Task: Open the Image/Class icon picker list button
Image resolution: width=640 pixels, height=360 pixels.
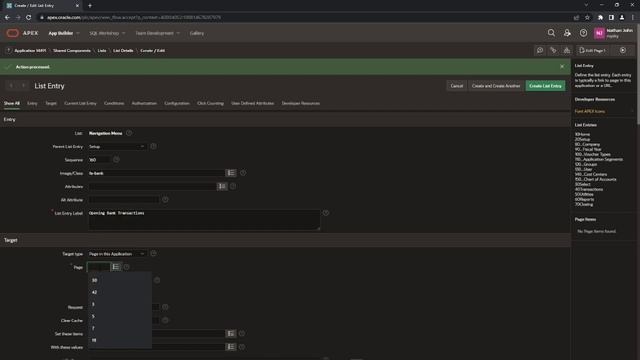Action: [x=231, y=173]
